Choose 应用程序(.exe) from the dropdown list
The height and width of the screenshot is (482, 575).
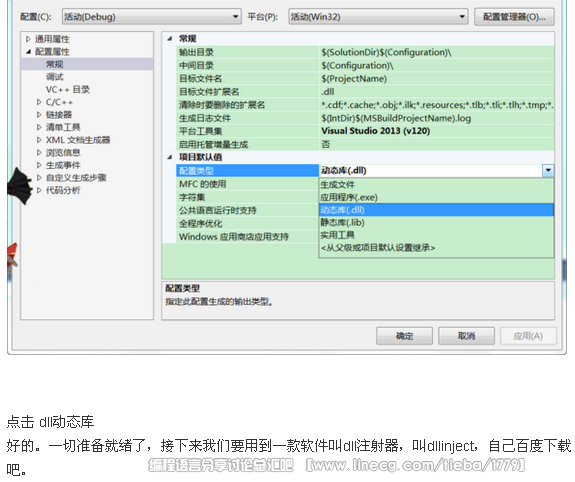436,197
